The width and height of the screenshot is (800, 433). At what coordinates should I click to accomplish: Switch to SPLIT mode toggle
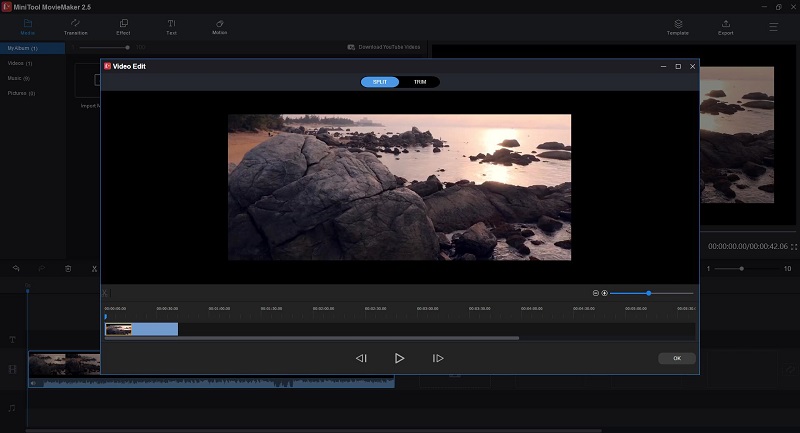pos(380,82)
